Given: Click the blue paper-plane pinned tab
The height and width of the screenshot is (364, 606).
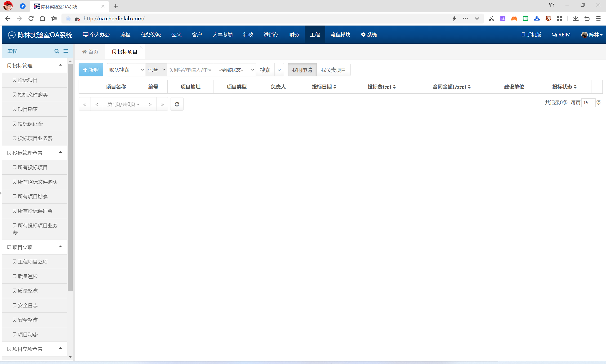Looking at the screenshot, I should coord(22,6).
